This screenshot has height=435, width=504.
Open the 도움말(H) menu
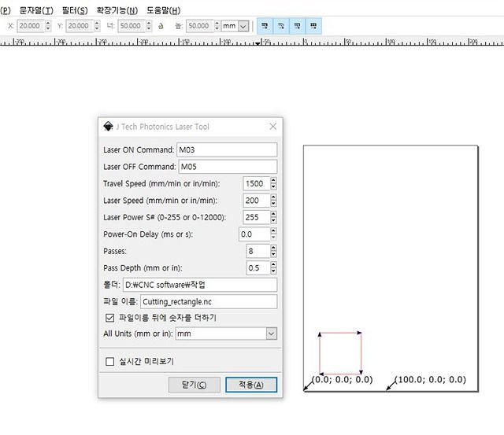163,10
